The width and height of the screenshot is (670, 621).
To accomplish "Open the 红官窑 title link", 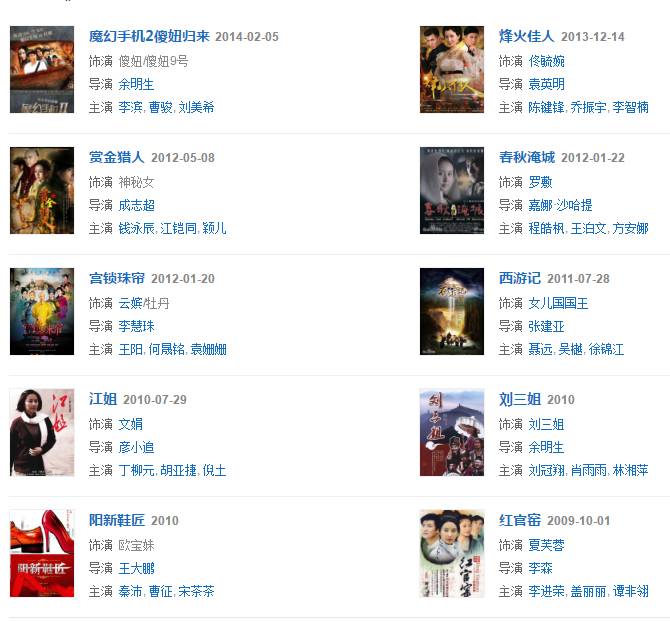I will [x=520, y=520].
